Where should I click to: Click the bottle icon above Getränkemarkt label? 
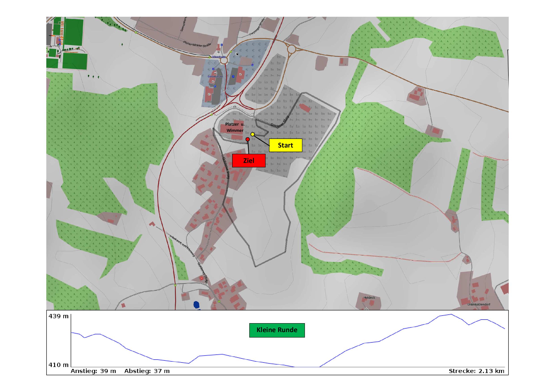point(215,73)
